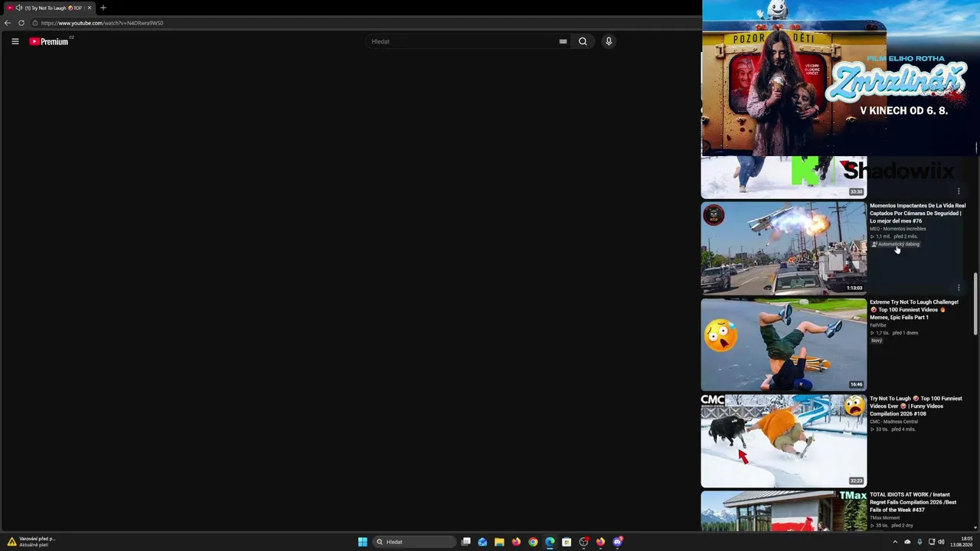Open Task View on the taskbar
Viewport: 980px width, 551px height.
point(465,542)
